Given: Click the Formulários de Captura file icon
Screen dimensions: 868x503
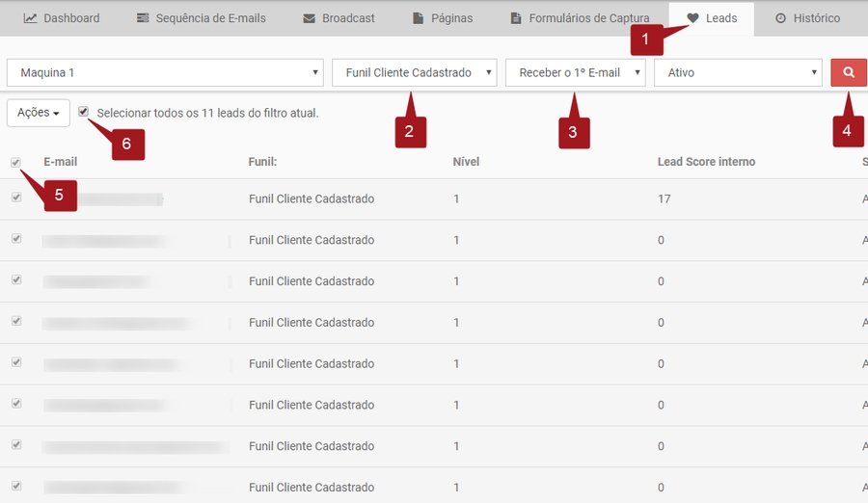Looking at the screenshot, I should tap(515, 18).
